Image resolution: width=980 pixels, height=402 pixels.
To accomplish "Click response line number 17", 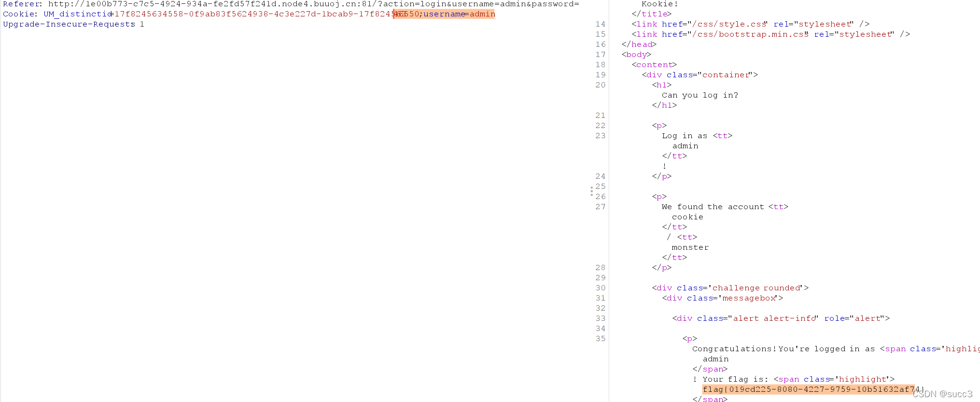I will 600,55.
